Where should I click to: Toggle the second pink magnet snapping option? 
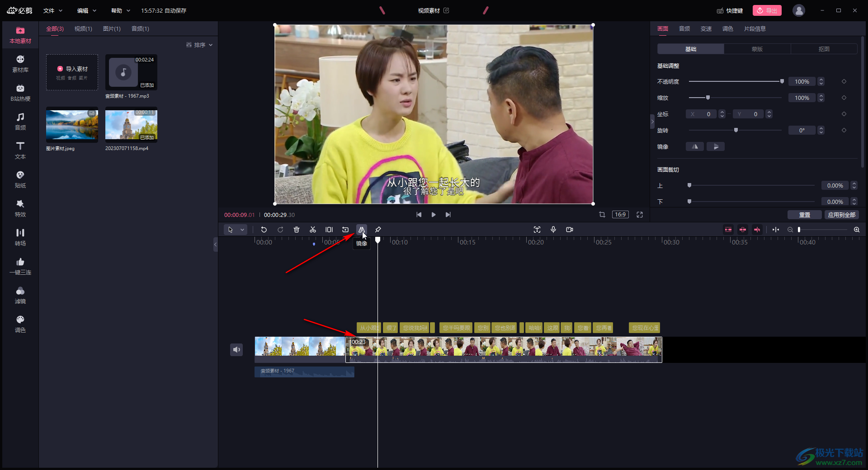coord(743,230)
